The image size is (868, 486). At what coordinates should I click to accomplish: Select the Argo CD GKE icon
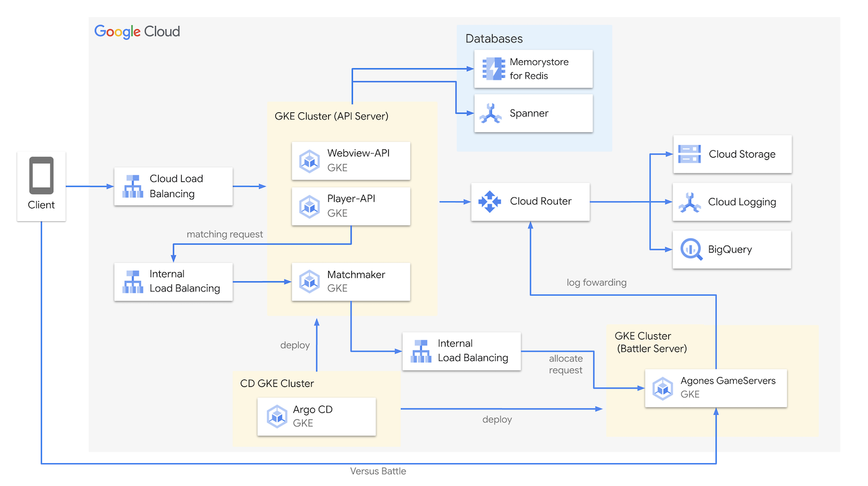click(277, 416)
